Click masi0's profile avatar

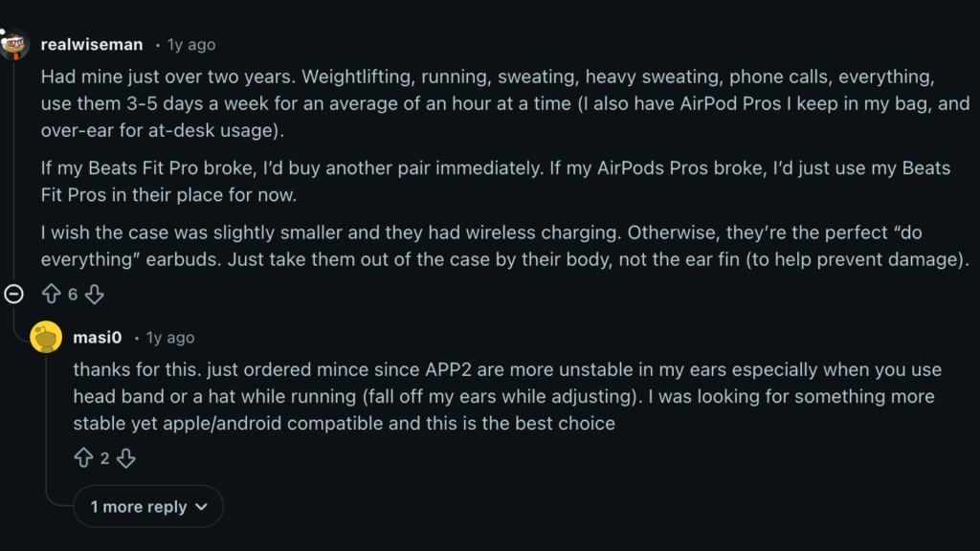[x=46, y=337]
